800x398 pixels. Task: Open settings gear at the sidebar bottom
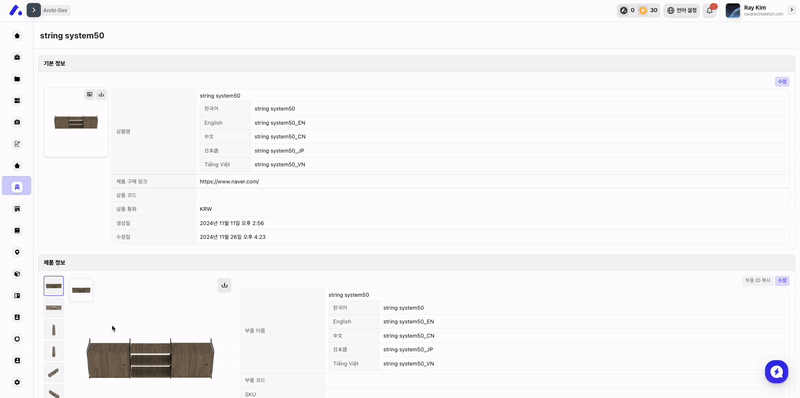point(17,382)
